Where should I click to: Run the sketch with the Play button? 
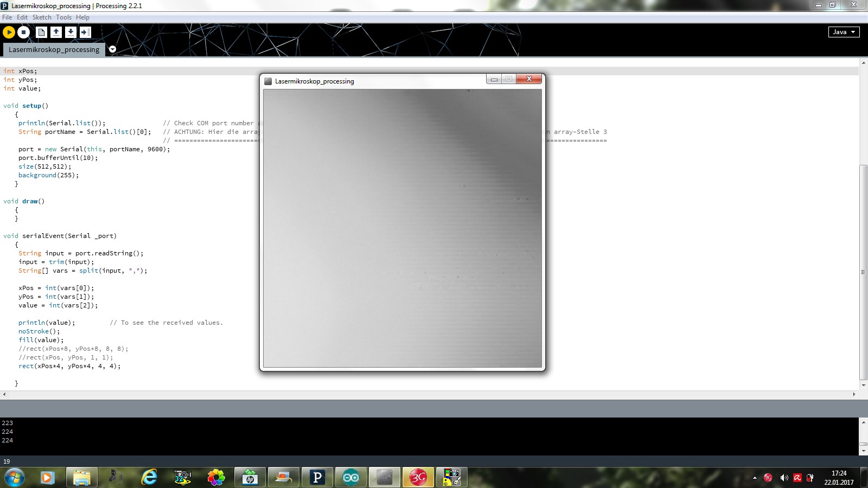(9, 33)
